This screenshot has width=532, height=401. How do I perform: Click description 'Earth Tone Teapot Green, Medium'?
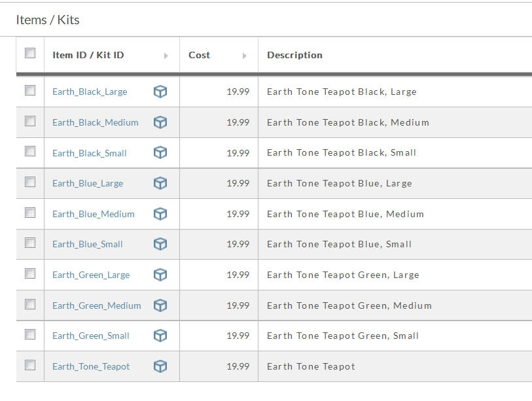(349, 305)
